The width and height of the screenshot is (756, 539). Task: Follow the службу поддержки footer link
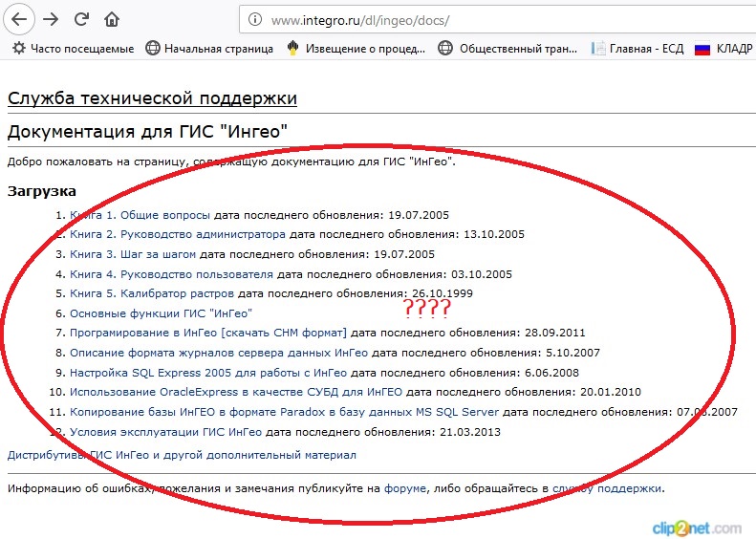pyautogui.click(x=607, y=488)
